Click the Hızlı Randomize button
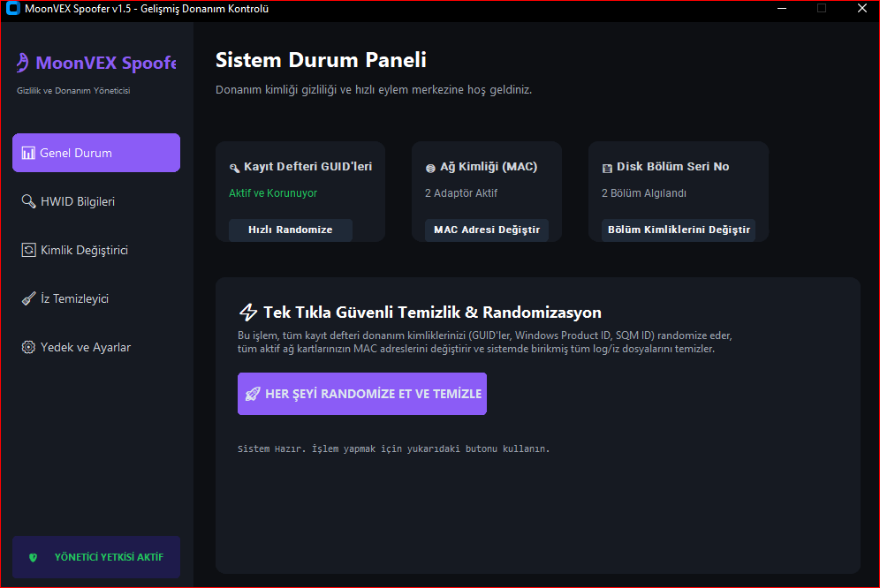Screen dimensions: 880x588 click(x=290, y=230)
